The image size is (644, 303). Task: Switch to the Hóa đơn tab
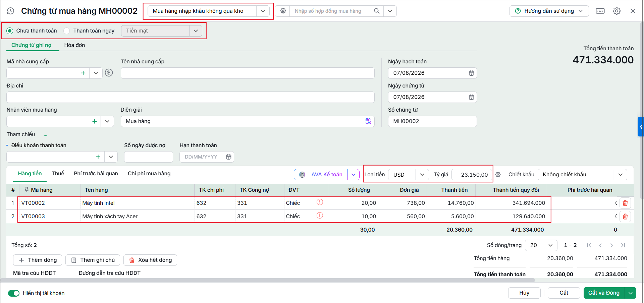74,45
